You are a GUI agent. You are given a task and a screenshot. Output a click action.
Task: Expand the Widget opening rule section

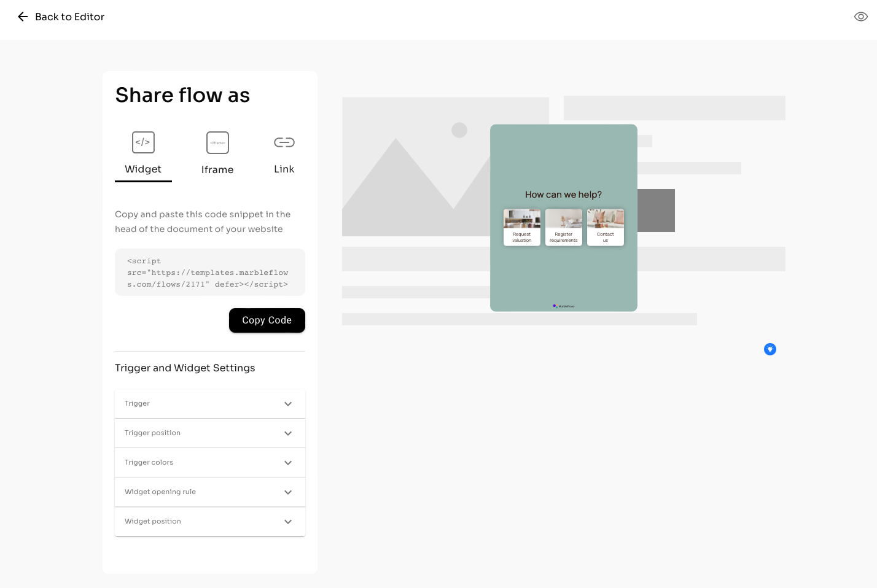[210, 492]
